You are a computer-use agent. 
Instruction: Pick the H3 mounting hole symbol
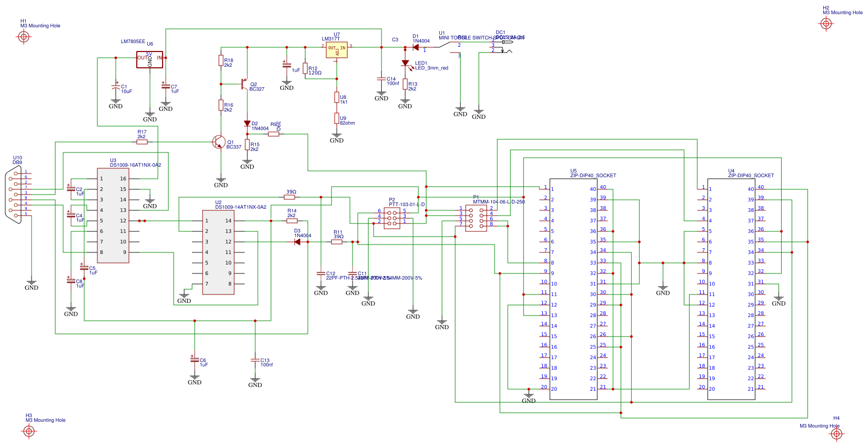29,431
